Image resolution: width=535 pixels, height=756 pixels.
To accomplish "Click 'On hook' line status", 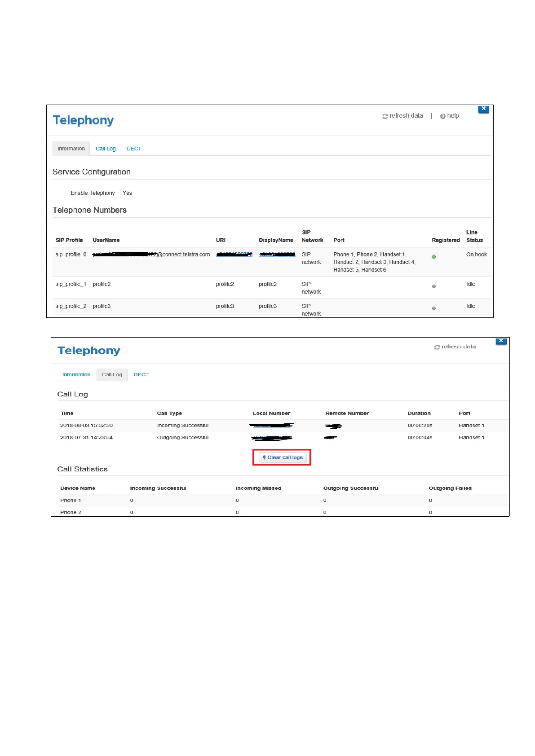I will pos(477,255).
